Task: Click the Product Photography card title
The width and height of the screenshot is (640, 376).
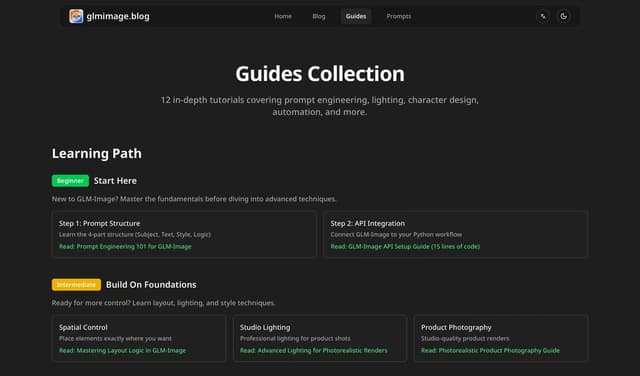Action: point(456,327)
